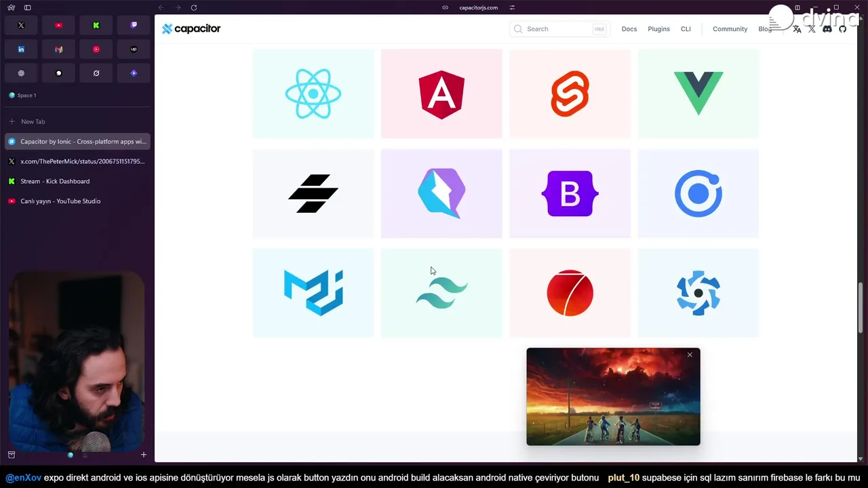Switch to the x.com/ThePeterMick tab
868x488 pixels.
coord(77,161)
